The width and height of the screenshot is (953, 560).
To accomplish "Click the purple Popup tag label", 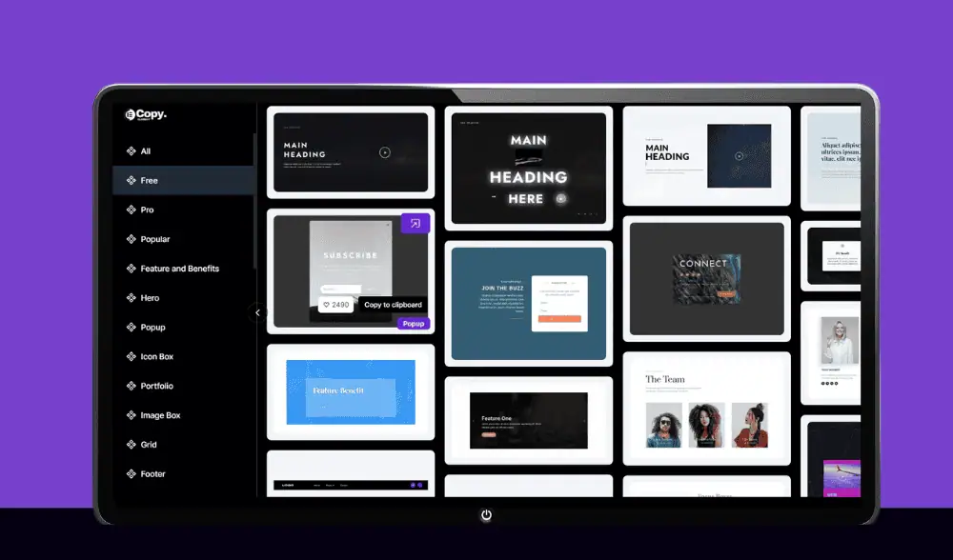I will click(414, 324).
